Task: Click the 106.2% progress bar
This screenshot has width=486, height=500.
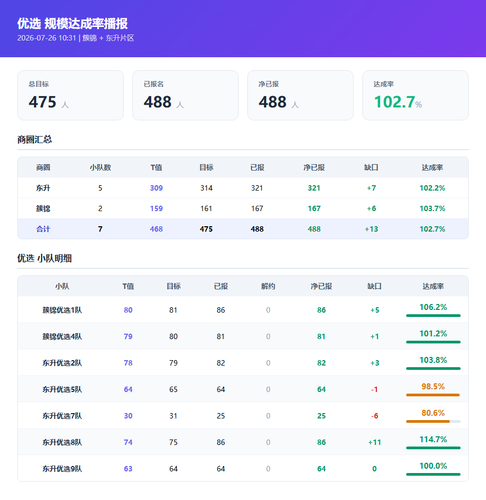Action: click(433, 315)
